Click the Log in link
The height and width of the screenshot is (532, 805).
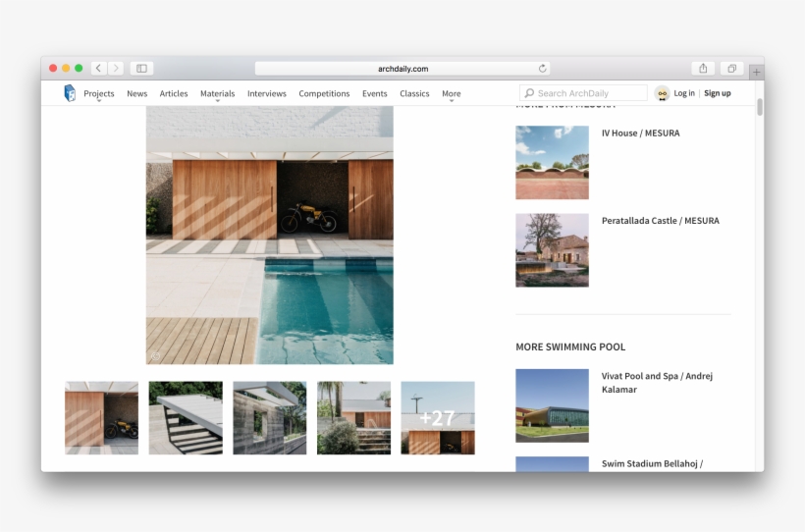[684, 93]
